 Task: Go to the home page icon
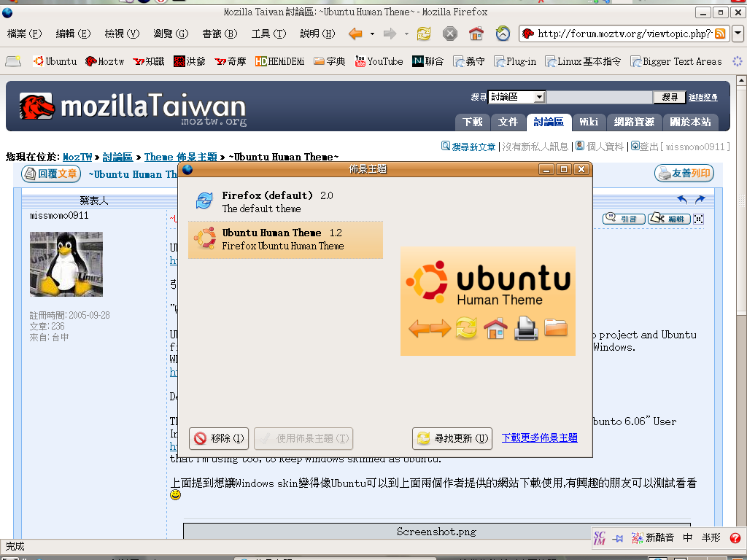tap(476, 34)
